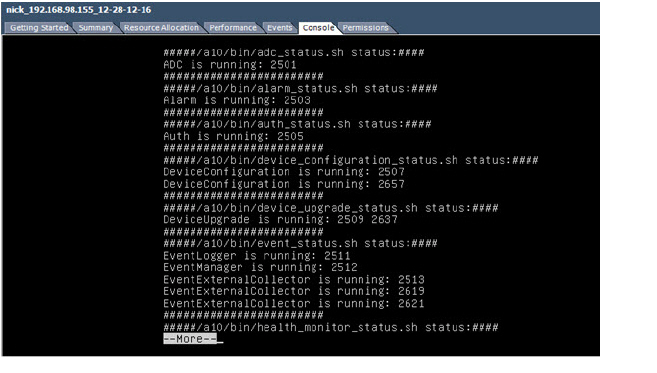
Task: Click the 'EventManager is running: 2512' line
Action: (260, 267)
